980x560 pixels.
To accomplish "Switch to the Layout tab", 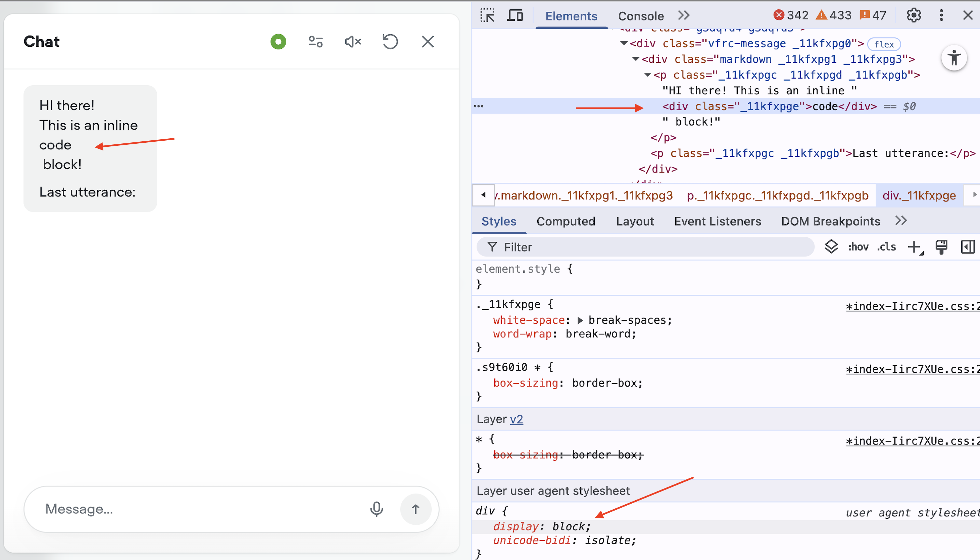I will pos(635,221).
